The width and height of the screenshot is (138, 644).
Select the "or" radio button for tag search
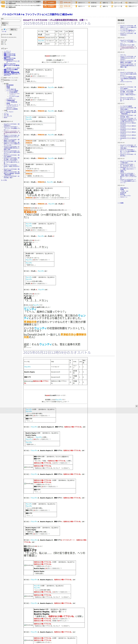(8, 30)
